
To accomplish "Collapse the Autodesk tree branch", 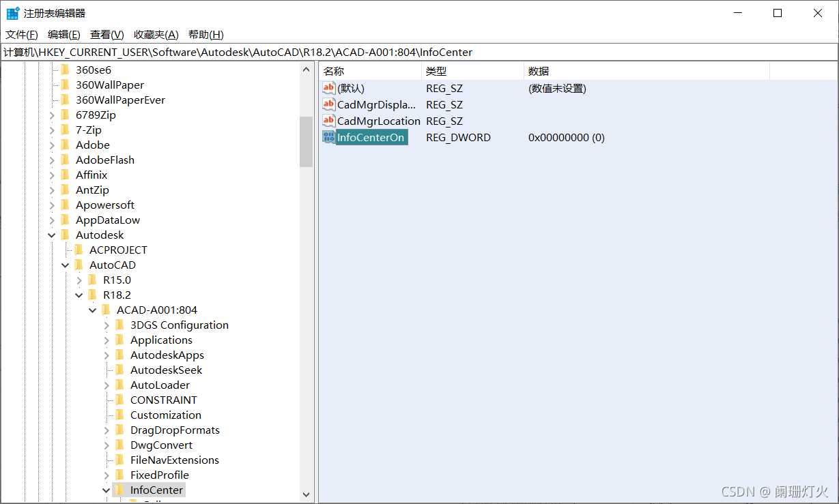I will click(51, 235).
